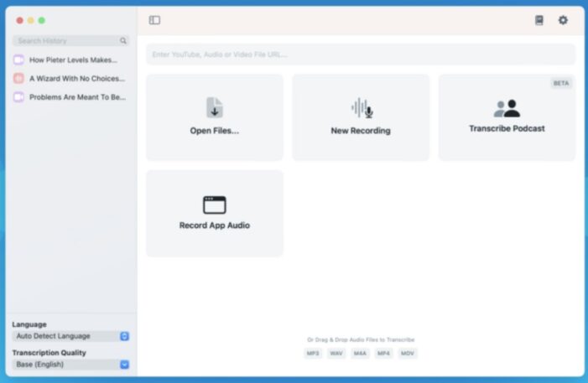The image size is (588, 383).
Task: Click the magnifier icon in Search History
Action: [x=123, y=40]
